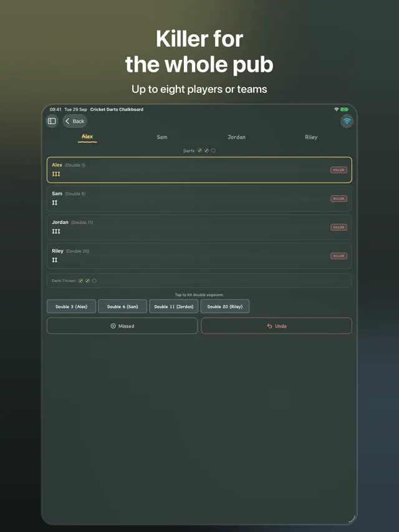Click Jordan's three lives tally marks
The width and height of the screenshot is (399, 532).
(x=56, y=231)
